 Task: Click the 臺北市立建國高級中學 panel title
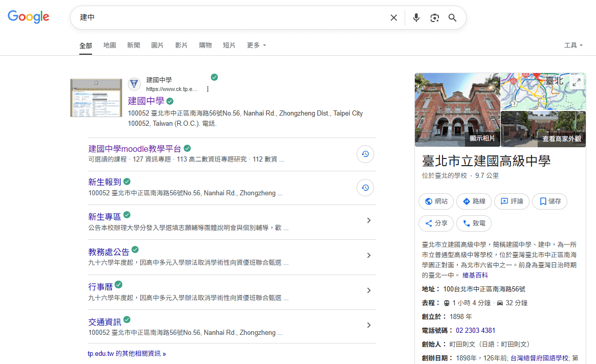pos(486,161)
